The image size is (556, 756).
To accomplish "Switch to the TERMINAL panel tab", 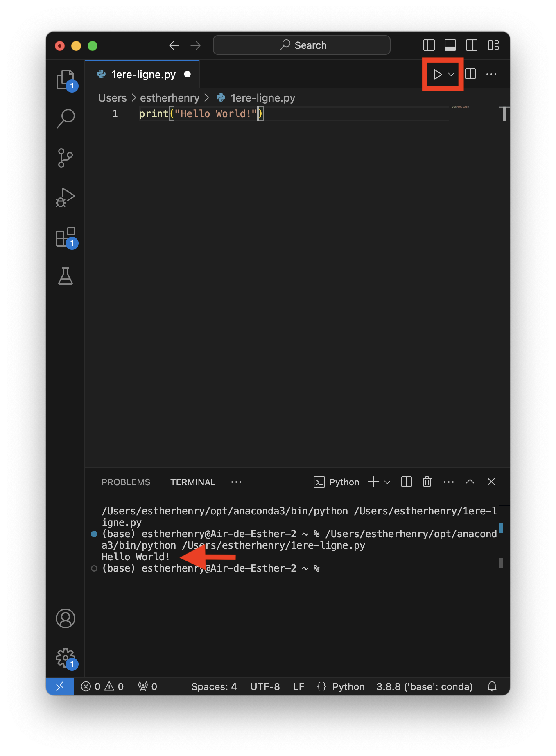I will pos(193,482).
